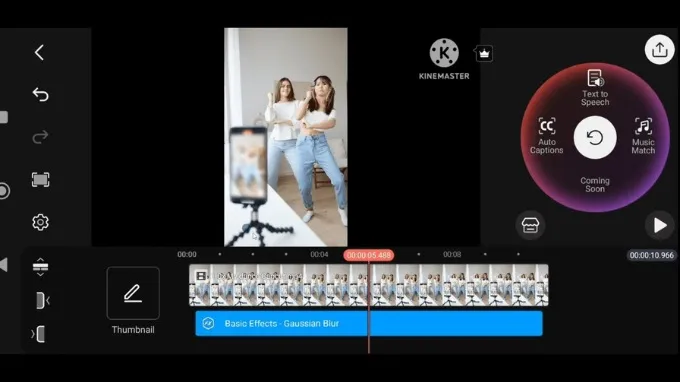
Task: Tap the video preview canvas
Action: (x=286, y=137)
